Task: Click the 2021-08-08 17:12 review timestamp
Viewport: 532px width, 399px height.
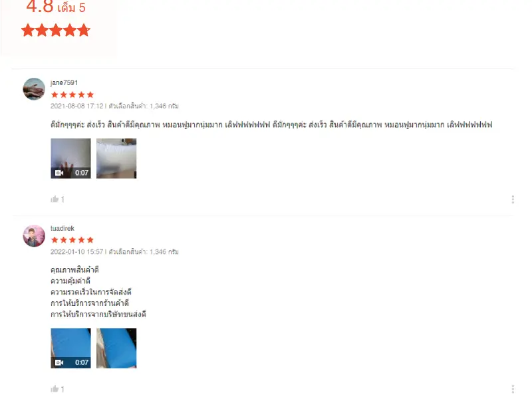Action: pyautogui.click(x=76, y=106)
